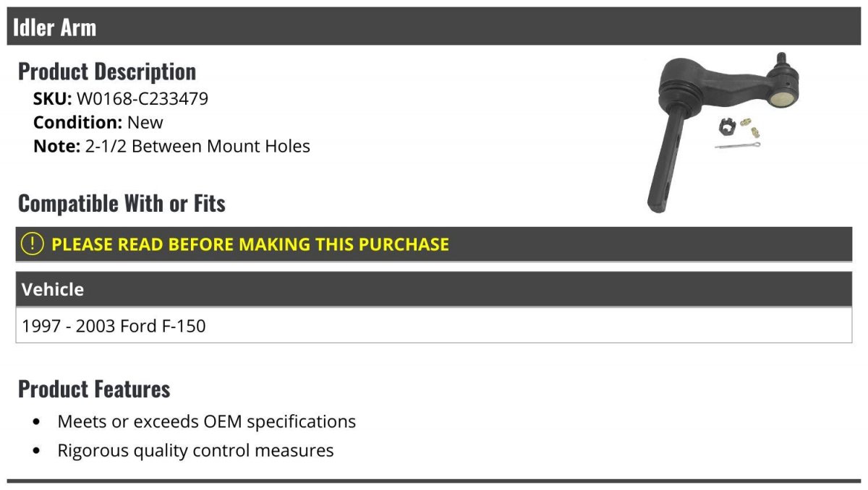Click the Product Features heading
The height and width of the screenshot is (490, 868).
click(94, 389)
